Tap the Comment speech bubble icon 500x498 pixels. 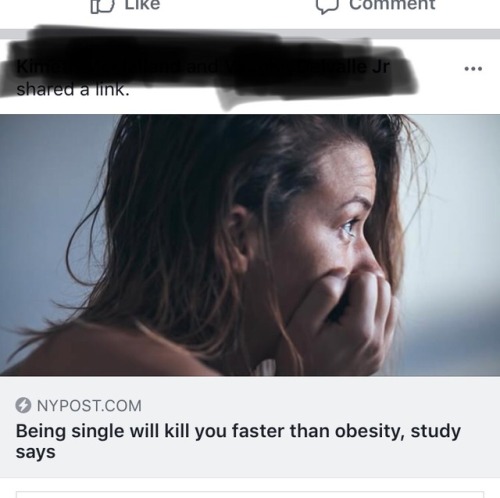[328, 7]
